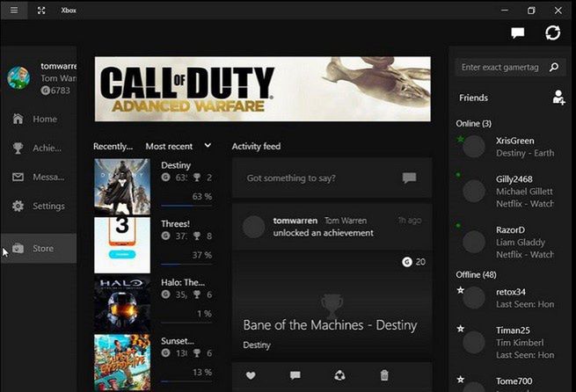Click the post comment bubble icon
Image resolution: width=576 pixels, height=392 pixels.
click(409, 178)
